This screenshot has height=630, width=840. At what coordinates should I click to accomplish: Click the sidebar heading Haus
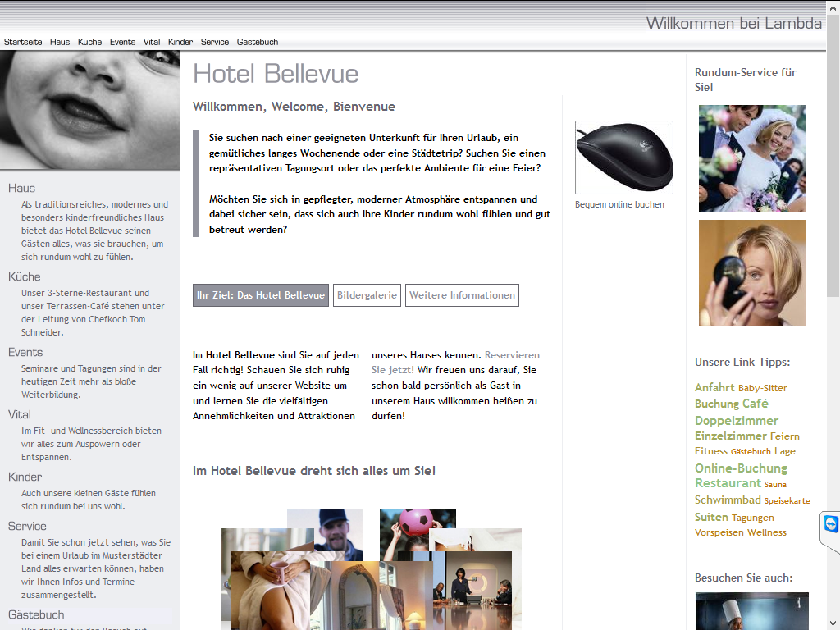pos(22,188)
